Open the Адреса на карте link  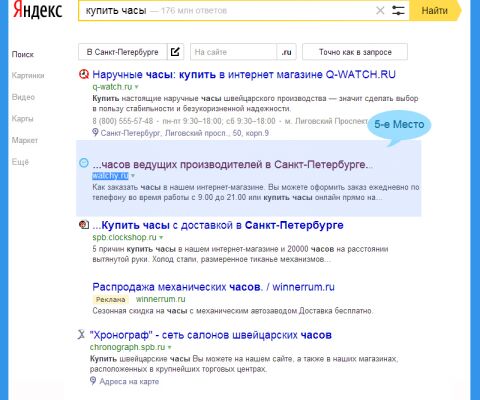(x=129, y=382)
